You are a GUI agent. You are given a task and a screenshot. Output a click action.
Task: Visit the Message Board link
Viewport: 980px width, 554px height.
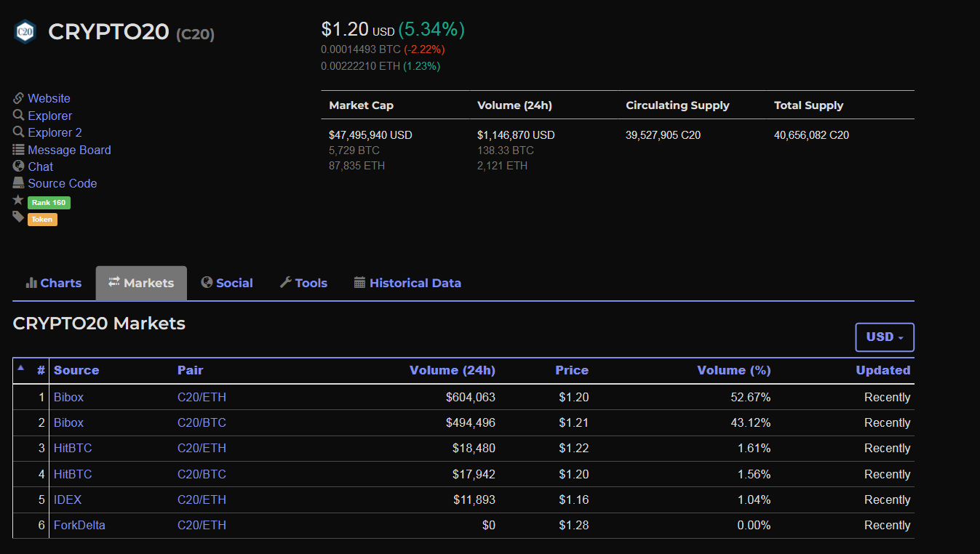[69, 150]
